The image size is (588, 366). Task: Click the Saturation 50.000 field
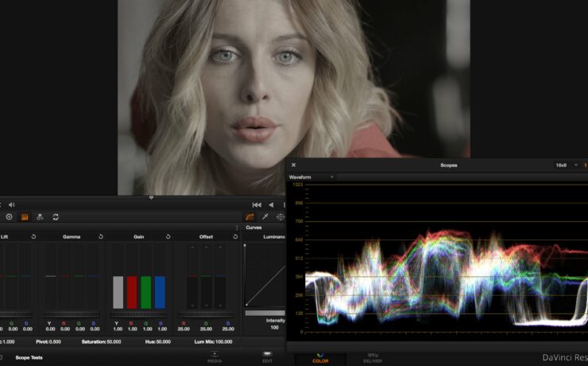click(101, 341)
